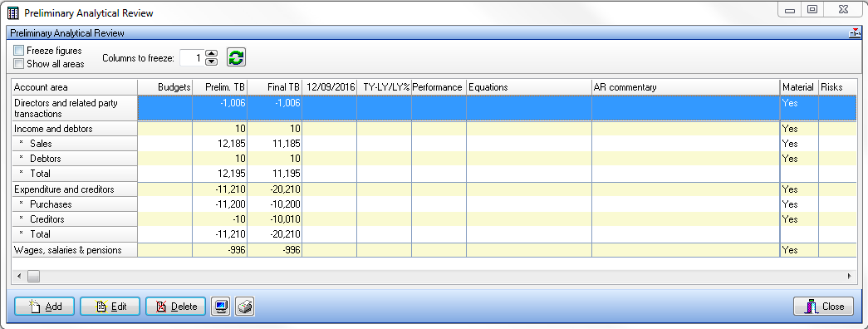The height and width of the screenshot is (329, 868).
Task: Click the TY-LY/LY% column header
Action: coord(385,87)
